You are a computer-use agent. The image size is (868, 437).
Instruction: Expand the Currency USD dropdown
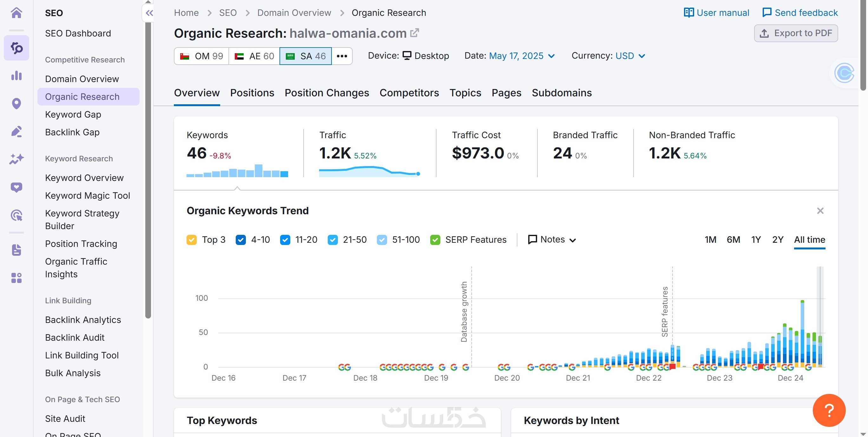pyautogui.click(x=630, y=56)
